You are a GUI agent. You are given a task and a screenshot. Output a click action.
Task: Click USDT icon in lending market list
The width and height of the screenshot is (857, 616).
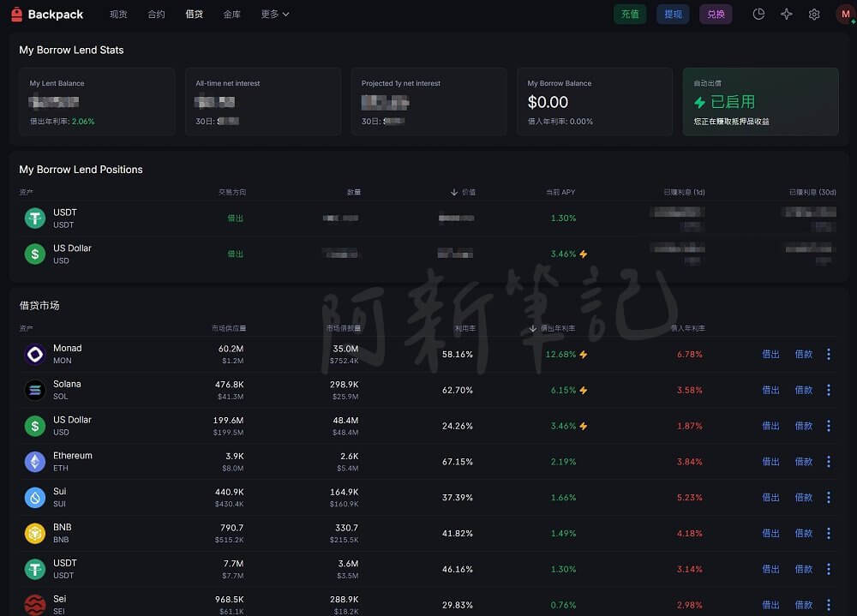pyautogui.click(x=35, y=569)
